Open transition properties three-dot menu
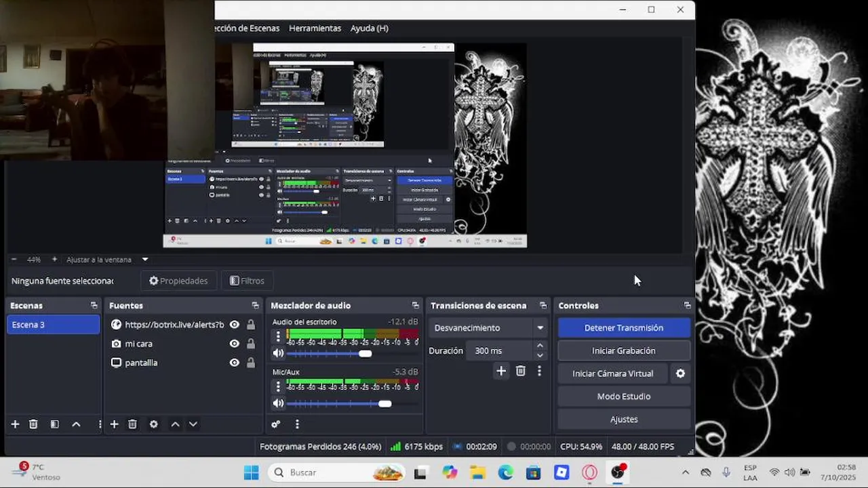 tap(539, 371)
